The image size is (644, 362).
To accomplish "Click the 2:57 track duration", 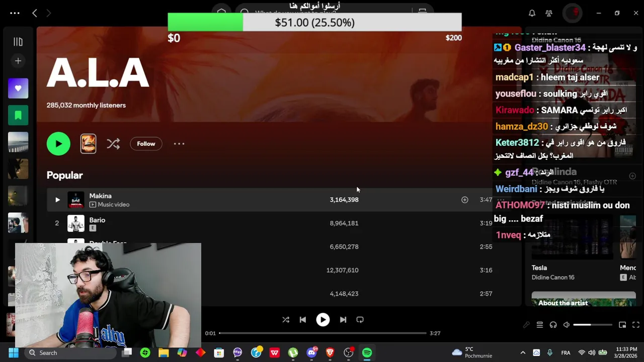I will pos(486,294).
